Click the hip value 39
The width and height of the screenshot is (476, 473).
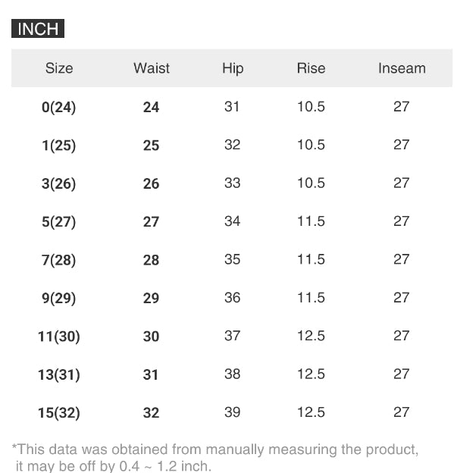tap(233, 412)
